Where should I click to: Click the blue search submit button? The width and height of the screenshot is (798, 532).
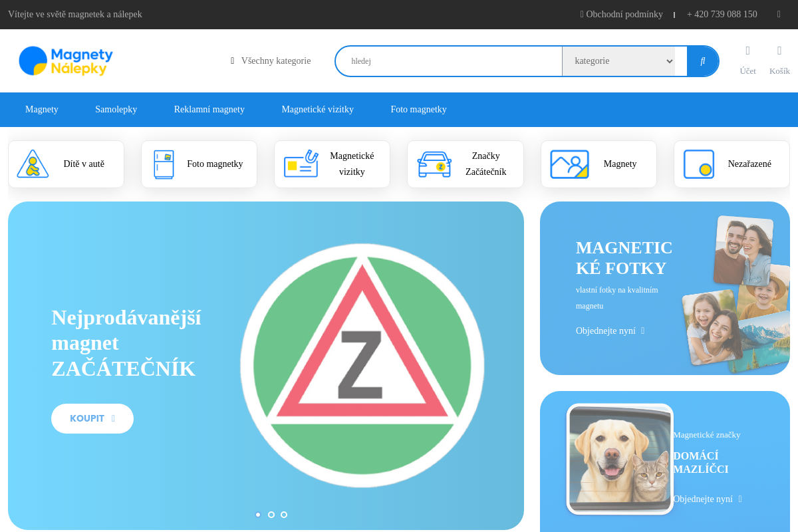[702, 61]
